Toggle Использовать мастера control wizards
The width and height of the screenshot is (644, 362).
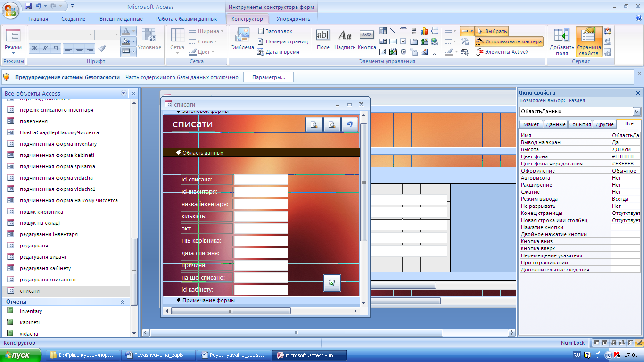(509, 41)
